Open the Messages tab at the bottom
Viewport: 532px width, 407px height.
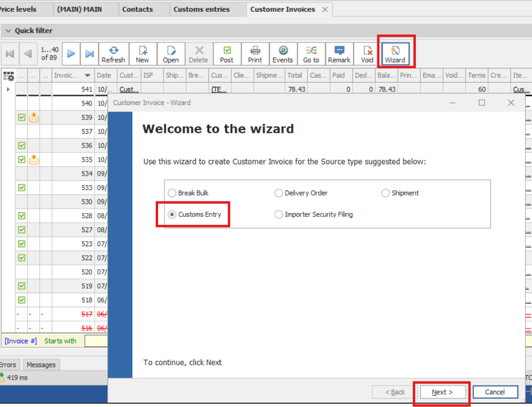point(41,364)
